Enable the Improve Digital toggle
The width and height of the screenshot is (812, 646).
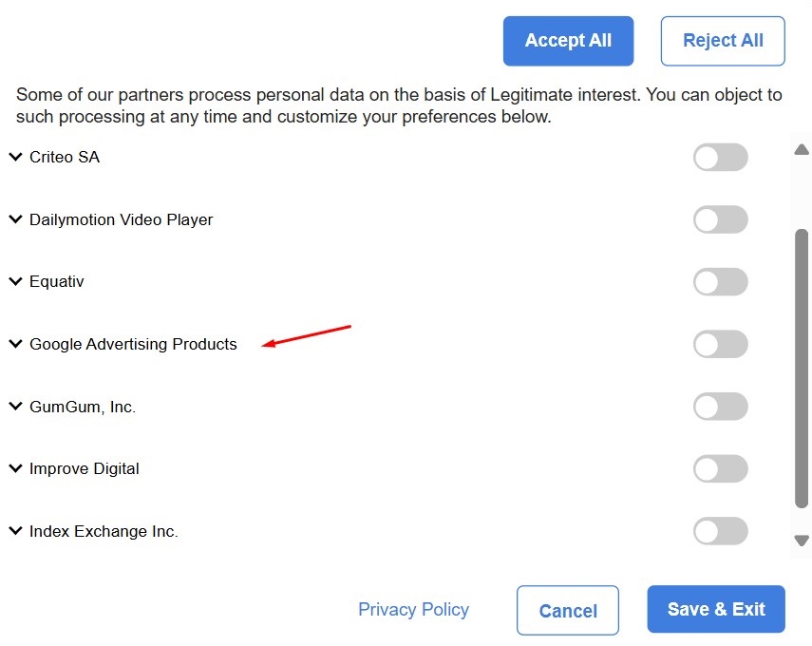(x=720, y=468)
